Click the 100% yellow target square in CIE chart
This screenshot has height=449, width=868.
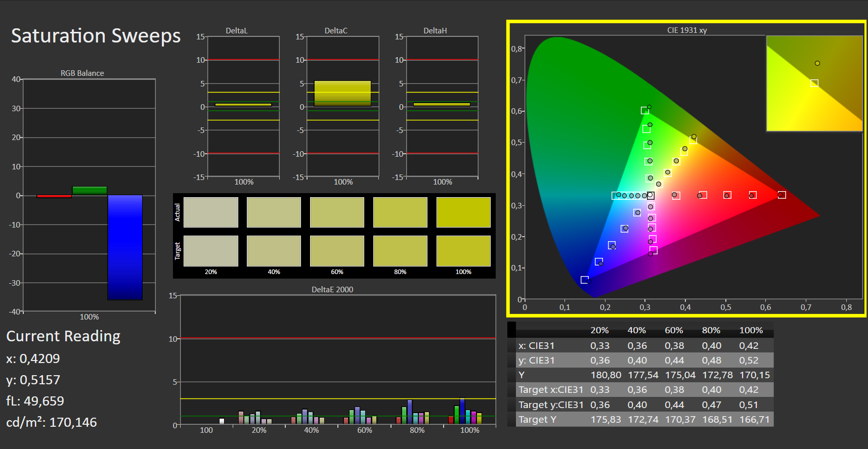click(693, 140)
